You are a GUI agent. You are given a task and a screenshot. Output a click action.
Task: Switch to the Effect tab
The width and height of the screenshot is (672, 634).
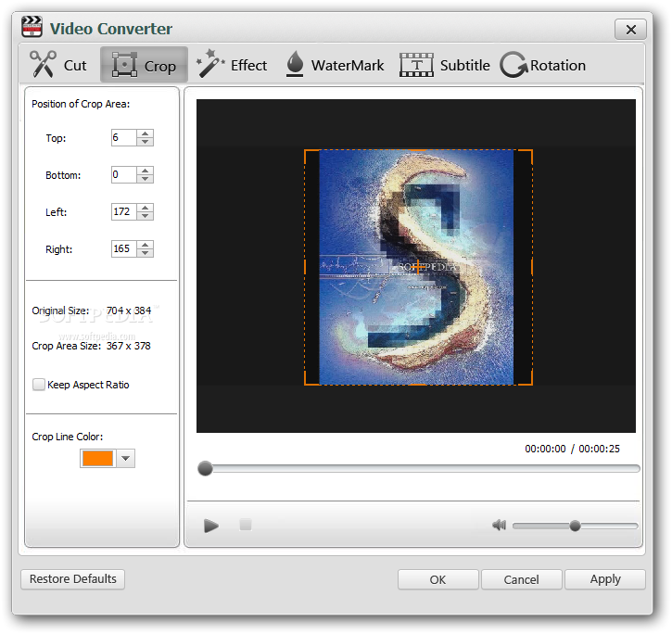click(x=232, y=65)
